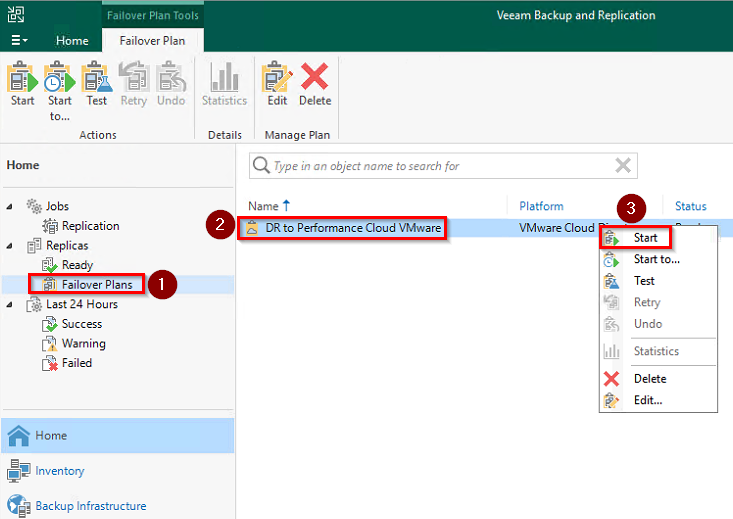Image resolution: width=733 pixels, height=519 pixels.
Task: Choose Start to... in context menu
Action: click(656, 260)
